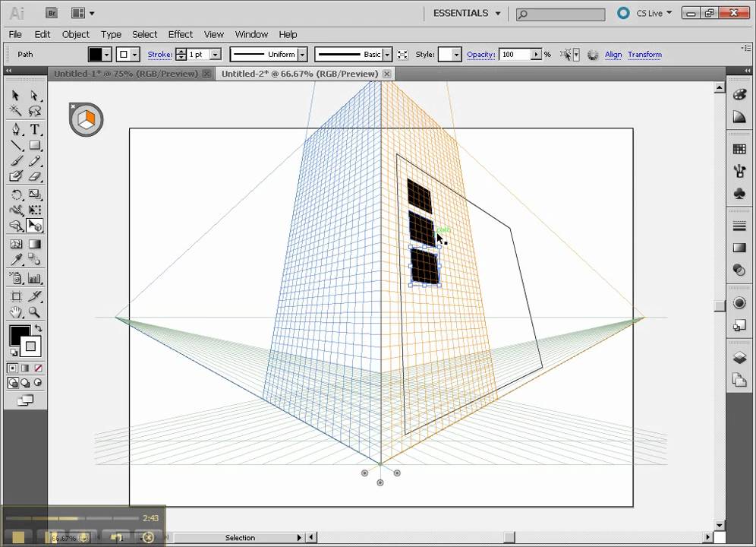Grab the Hand tool
This screenshot has width=756, height=547.
[16, 311]
